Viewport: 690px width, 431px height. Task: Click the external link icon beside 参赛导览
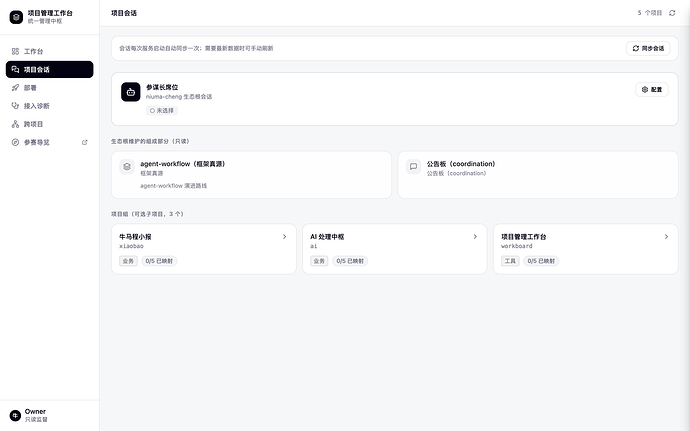[x=84, y=142]
